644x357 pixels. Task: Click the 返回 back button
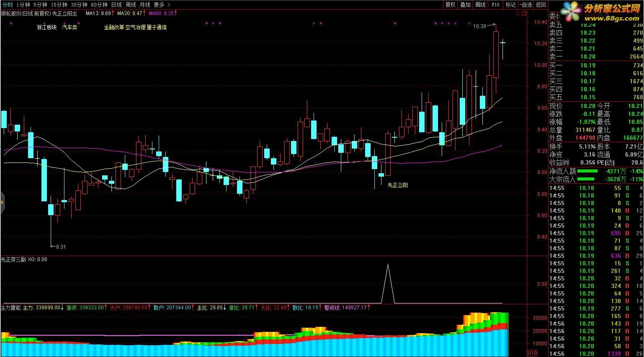(541, 5)
